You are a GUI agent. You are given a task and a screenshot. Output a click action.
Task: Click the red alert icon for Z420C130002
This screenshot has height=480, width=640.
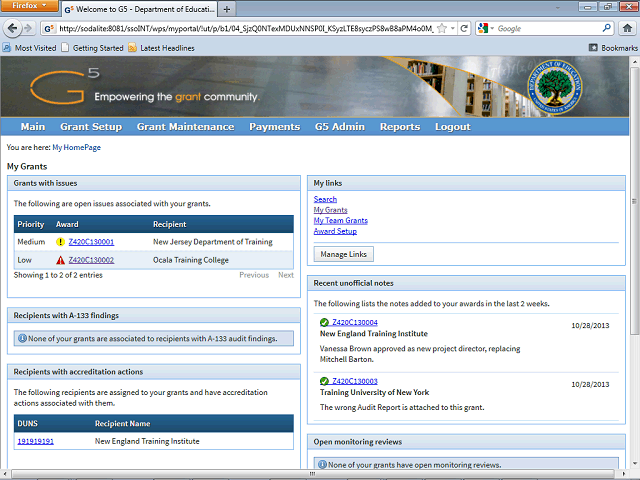(60, 260)
